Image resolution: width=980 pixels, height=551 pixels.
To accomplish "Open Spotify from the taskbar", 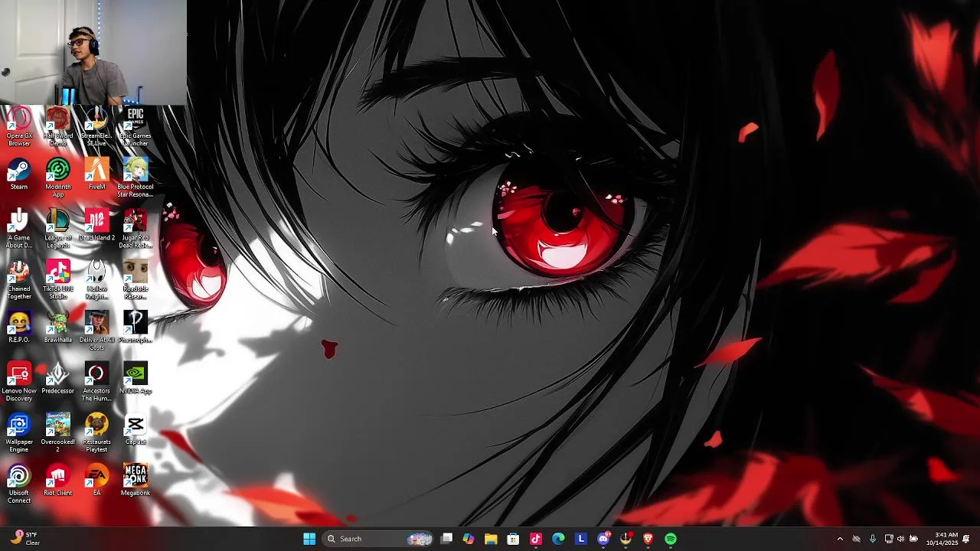I will click(671, 539).
